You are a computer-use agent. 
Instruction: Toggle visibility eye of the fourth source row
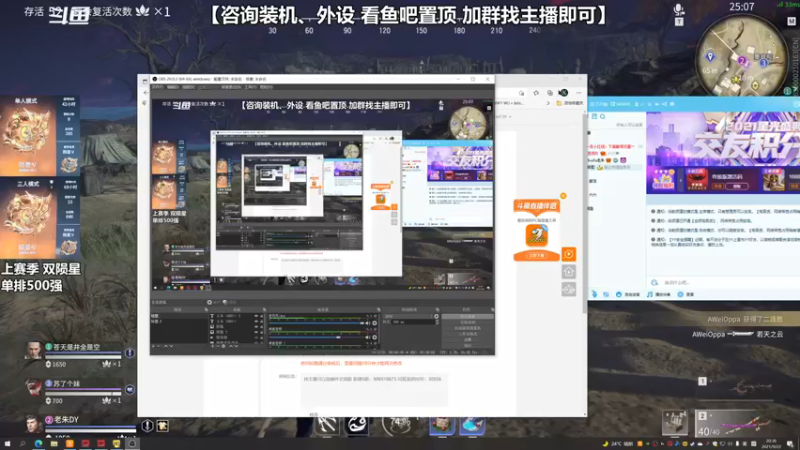coord(256,332)
